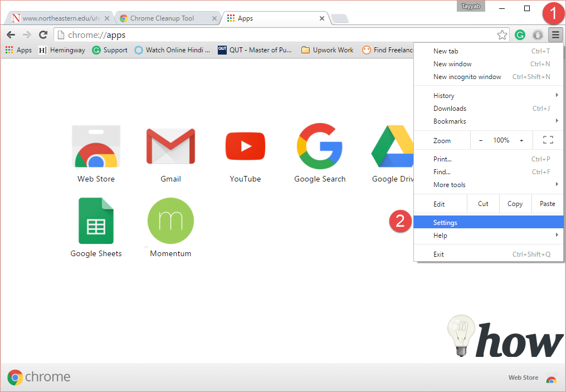Open Settings from the menu
Viewport: 566px width, 392px height.
coord(489,222)
